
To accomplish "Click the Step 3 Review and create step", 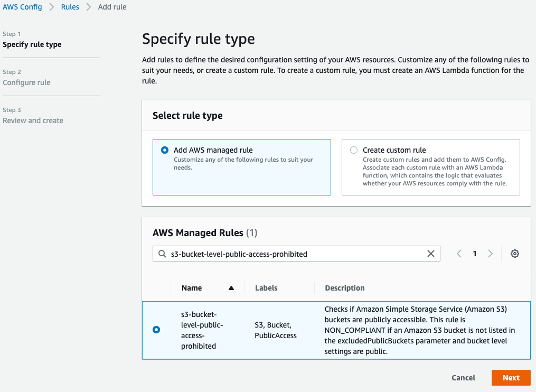I will click(33, 120).
